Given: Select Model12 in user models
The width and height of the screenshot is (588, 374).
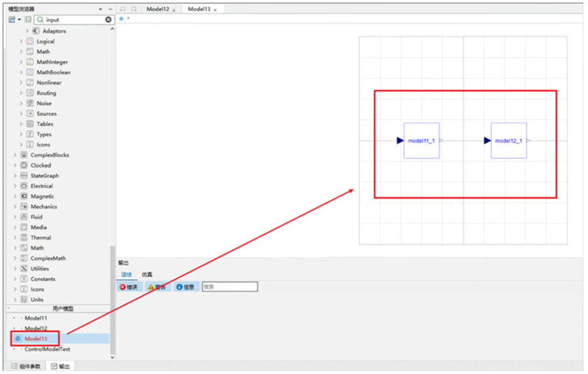Looking at the screenshot, I should pyautogui.click(x=35, y=328).
